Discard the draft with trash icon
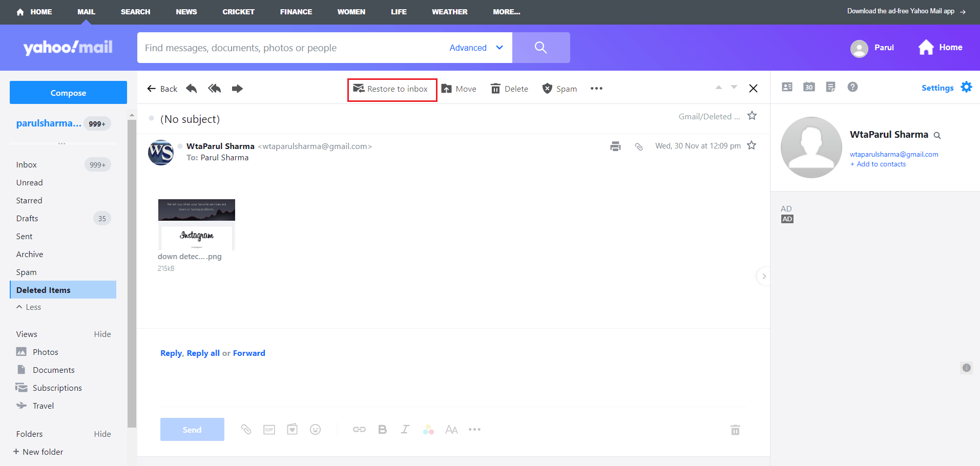980x466 pixels. click(x=735, y=430)
